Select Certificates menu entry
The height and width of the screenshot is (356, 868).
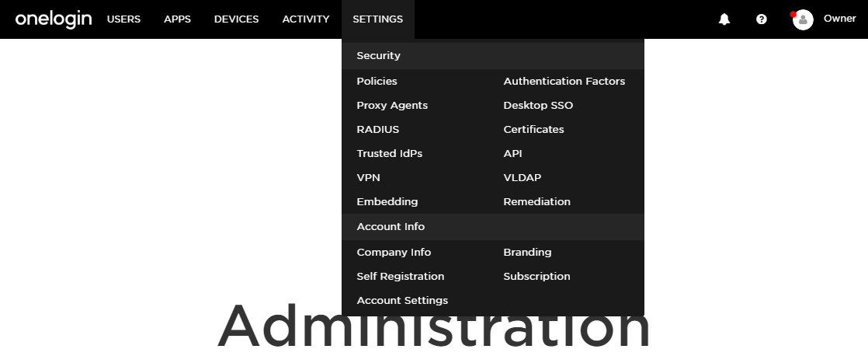tap(533, 129)
